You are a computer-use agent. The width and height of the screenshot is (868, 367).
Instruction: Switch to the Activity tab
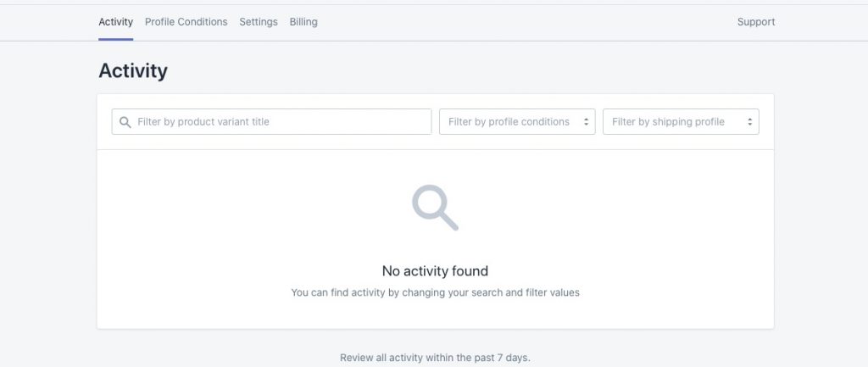tap(115, 22)
